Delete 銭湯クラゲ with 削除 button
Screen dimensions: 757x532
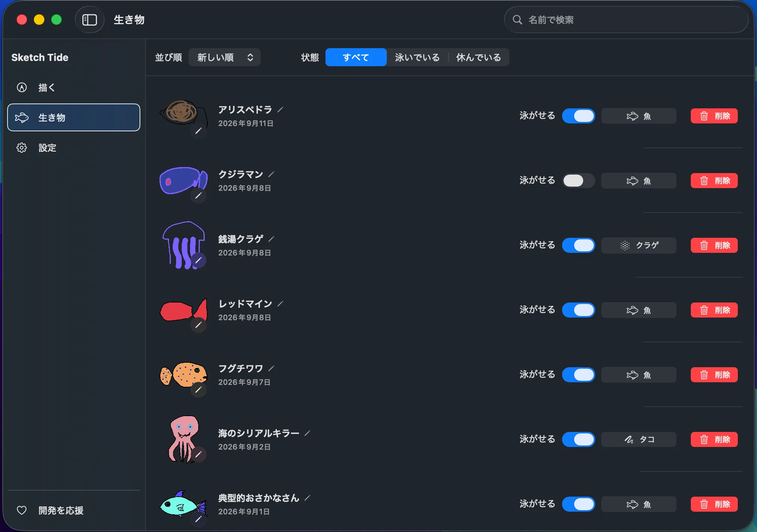714,245
